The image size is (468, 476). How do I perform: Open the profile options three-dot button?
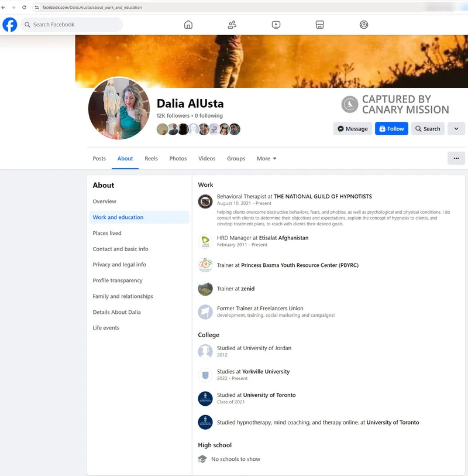tap(456, 158)
